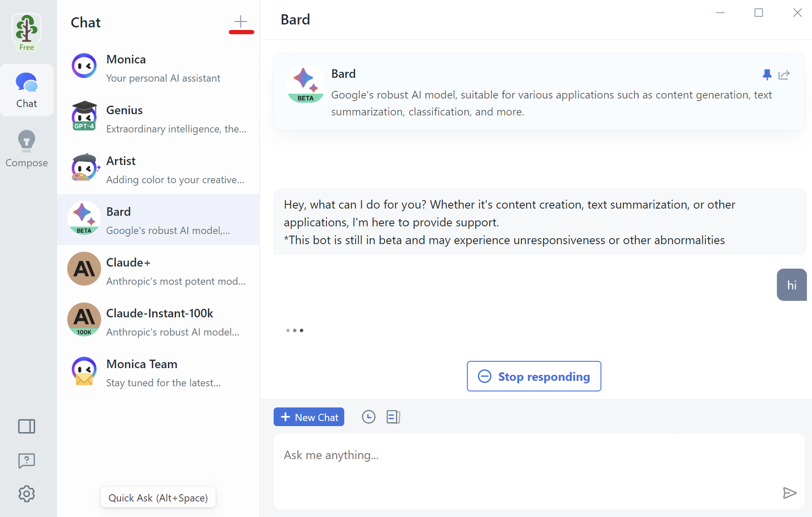
Task: Click the plus icon beside Chat header
Action: [241, 22]
